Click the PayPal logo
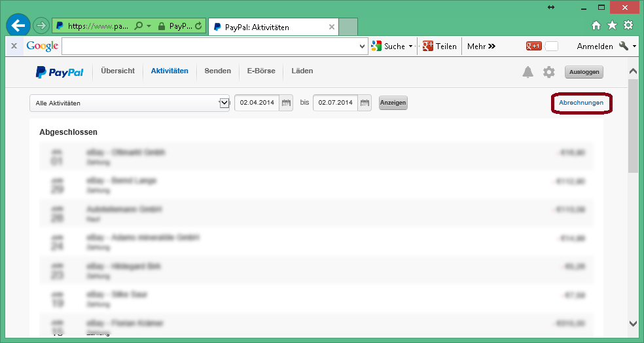Viewport: 644px width, 343px height. [x=60, y=72]
